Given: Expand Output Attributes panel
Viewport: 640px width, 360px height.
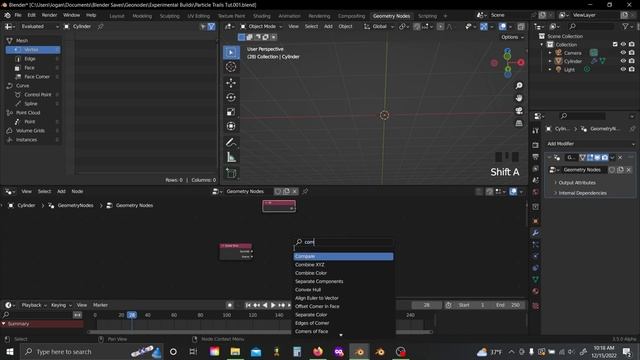Looking at the screenshot, I should coord(576,182).
